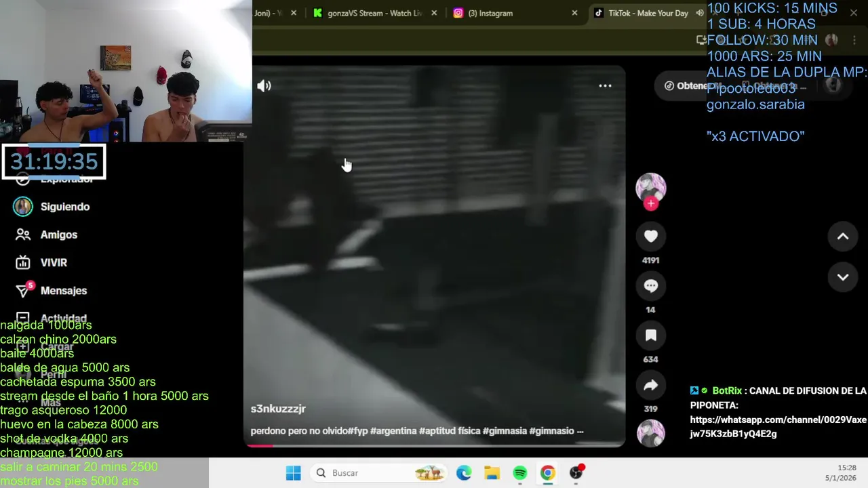Open the sound disc avatar below share
Screen dimensions: 868x488
650,434
